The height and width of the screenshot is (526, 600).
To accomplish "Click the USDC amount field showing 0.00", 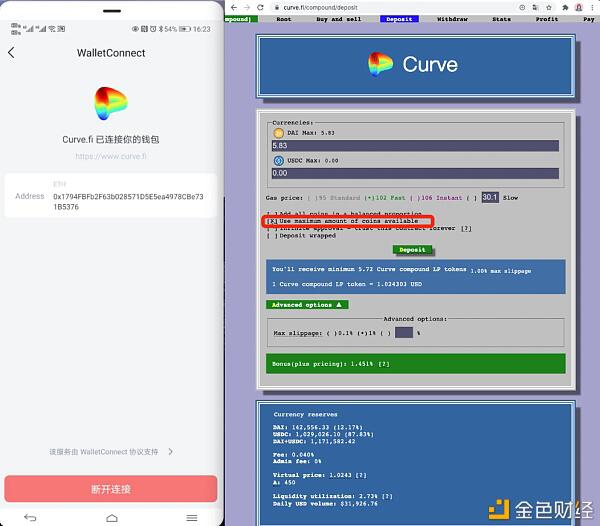I will (x=415, y=173).
